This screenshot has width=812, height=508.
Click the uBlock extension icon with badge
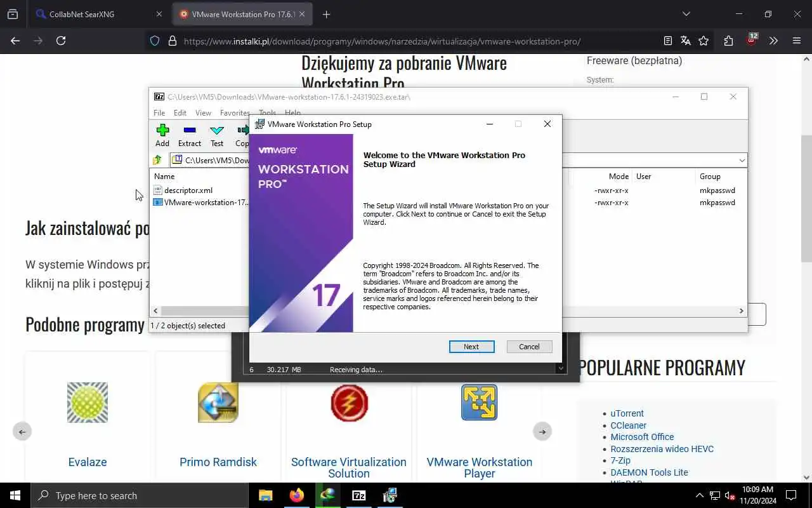pyautogui.click(x=752, y=39)
